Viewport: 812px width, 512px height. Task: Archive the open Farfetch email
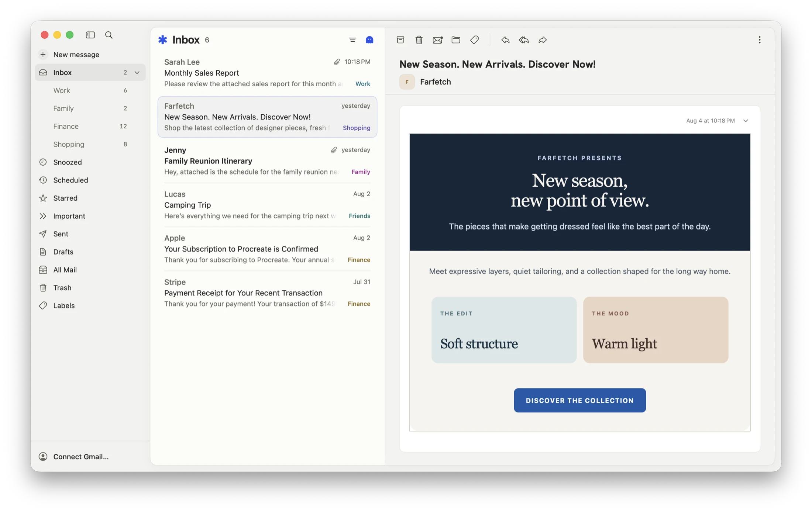click(x=400, y=40)
